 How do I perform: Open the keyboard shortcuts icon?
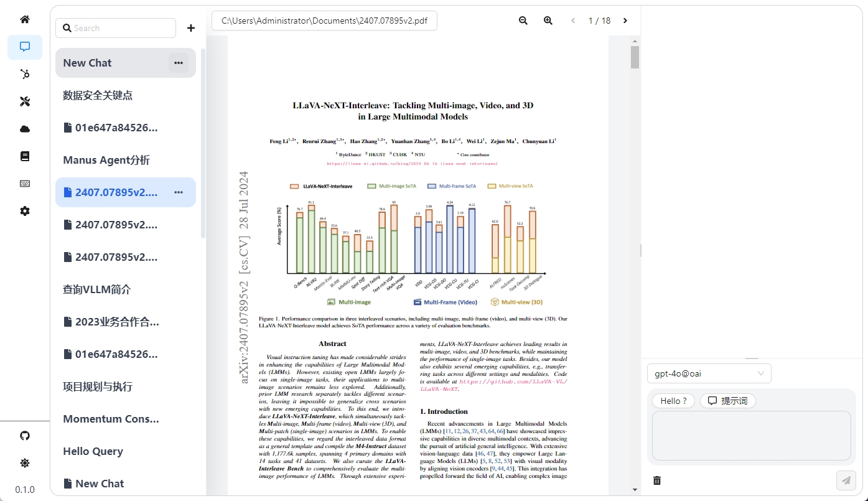point(25,184)
